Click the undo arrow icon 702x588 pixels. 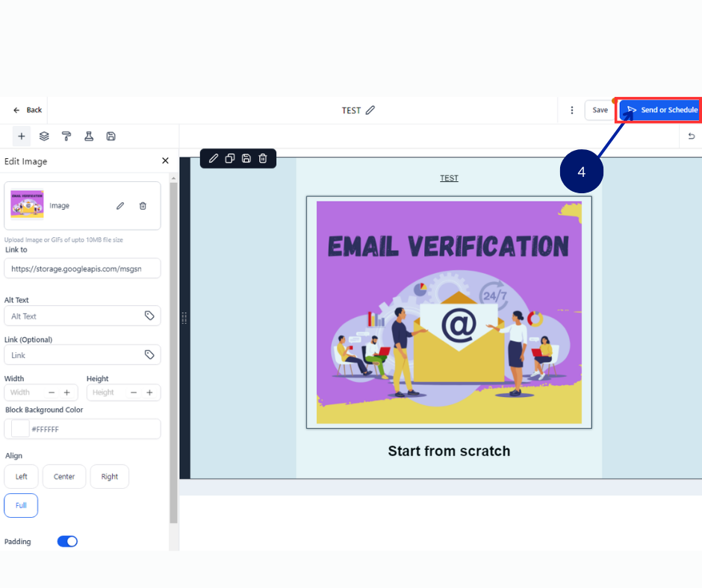[691, 136]
